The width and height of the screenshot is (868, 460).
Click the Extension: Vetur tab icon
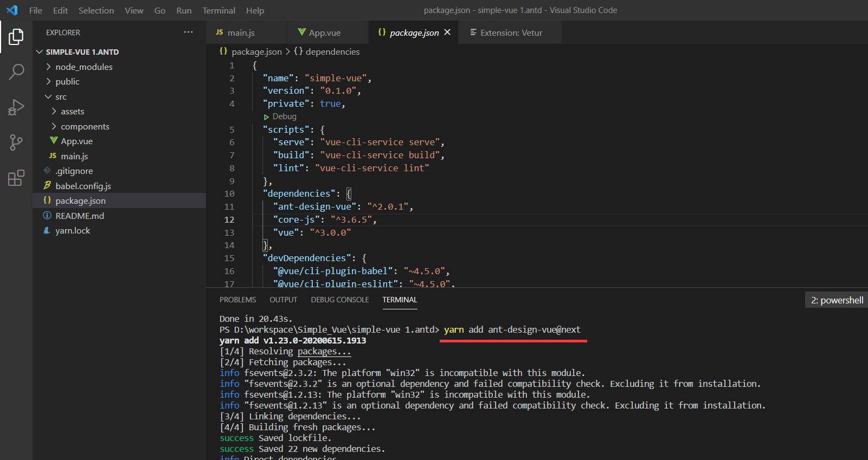point(473,33)
